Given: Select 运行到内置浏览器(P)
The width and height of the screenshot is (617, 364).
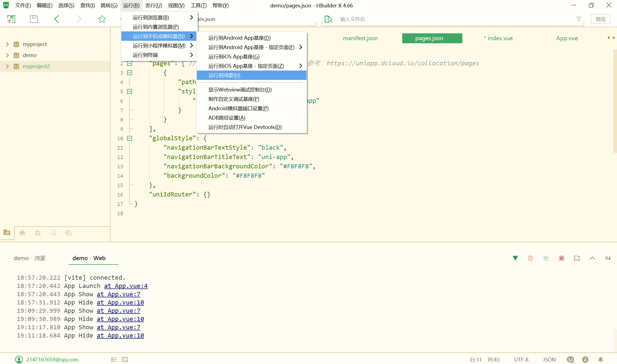Looking at the screenshot, I should 159,27.
